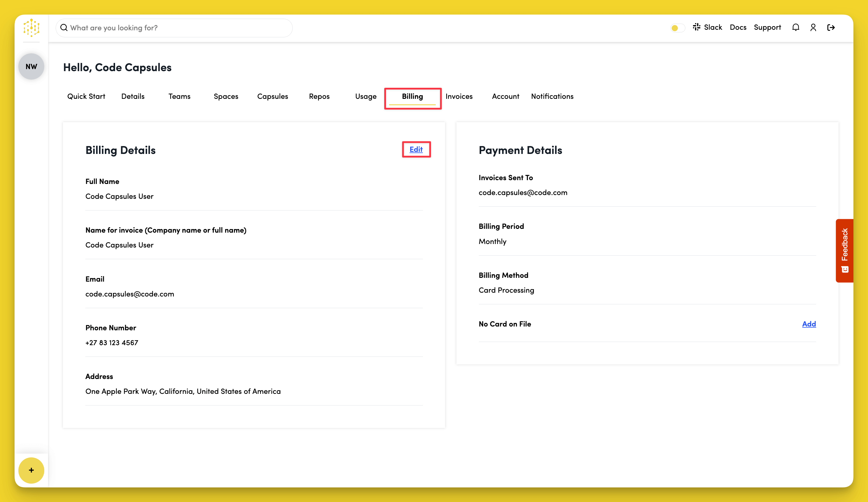Edit the Billing Details
This screenshot has height=502, width=868.
point(417,150)
